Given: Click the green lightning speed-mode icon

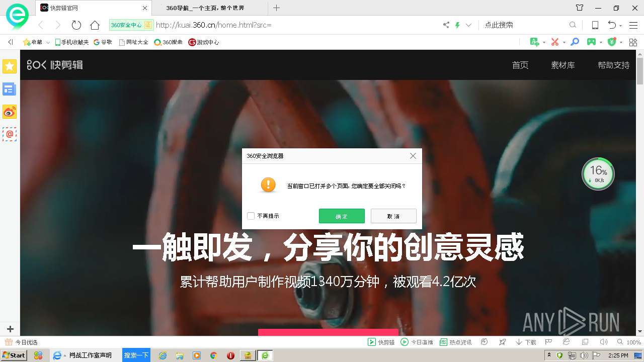Looking at the screenshot, I should pyautogui.click(x=457, y=25).
